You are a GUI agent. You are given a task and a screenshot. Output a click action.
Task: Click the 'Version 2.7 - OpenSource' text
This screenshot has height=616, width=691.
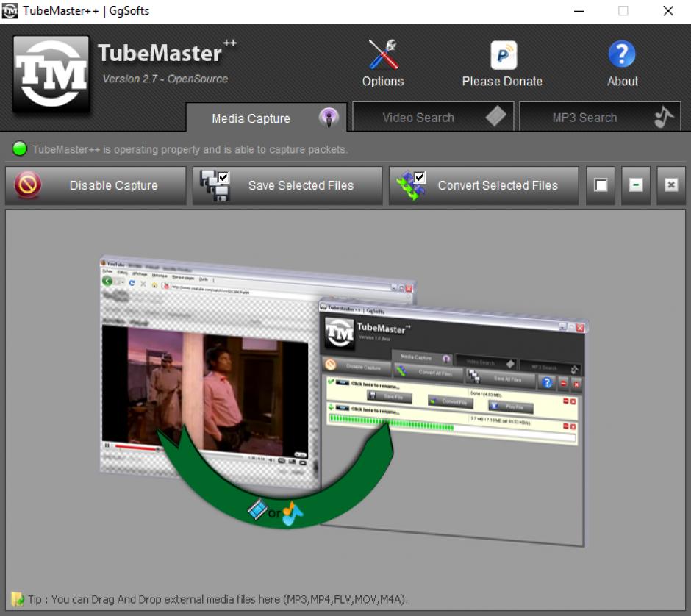click(x=165, y=79)
